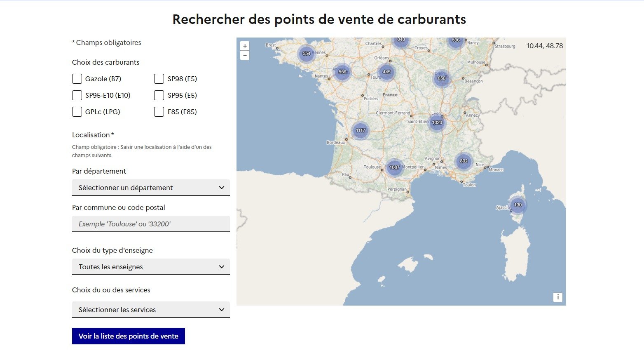Click the Brest label on the map
Image resolution: width=644 pixels, height=353 pixels.
click(x=271, y=45)
